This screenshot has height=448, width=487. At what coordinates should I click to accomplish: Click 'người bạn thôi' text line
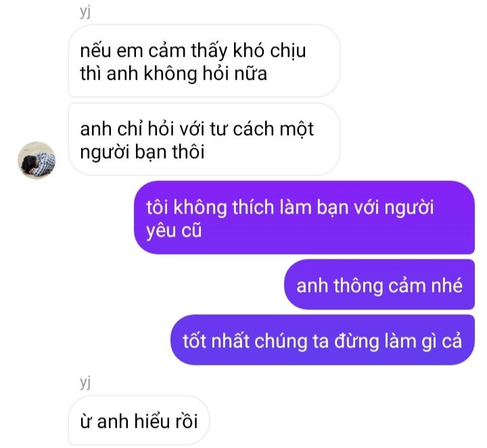click(x=142, y=152)
